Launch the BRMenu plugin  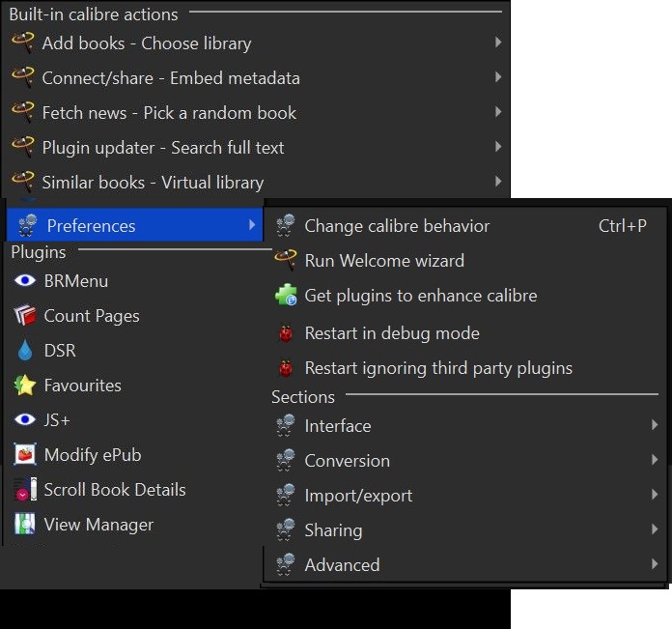133,280
